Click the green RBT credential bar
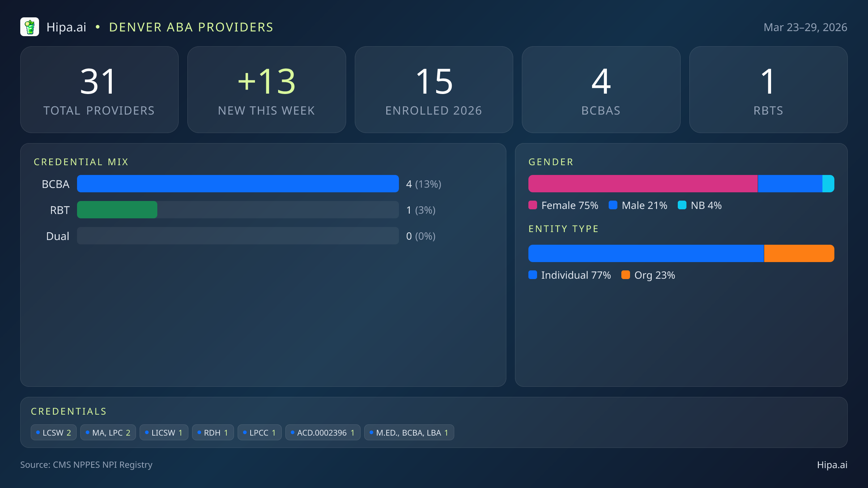This screenshot has width=868, height=488. click(x=117, y=210)
